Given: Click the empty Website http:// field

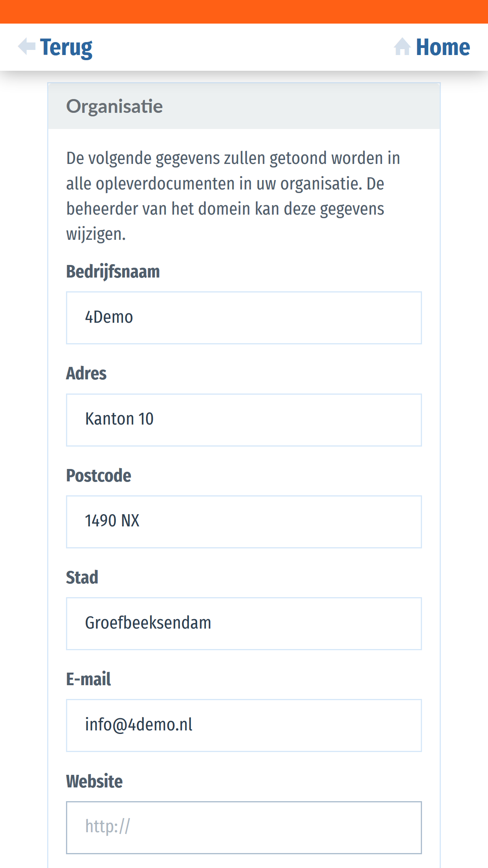Looking at the screenshot, I should 244,827.
